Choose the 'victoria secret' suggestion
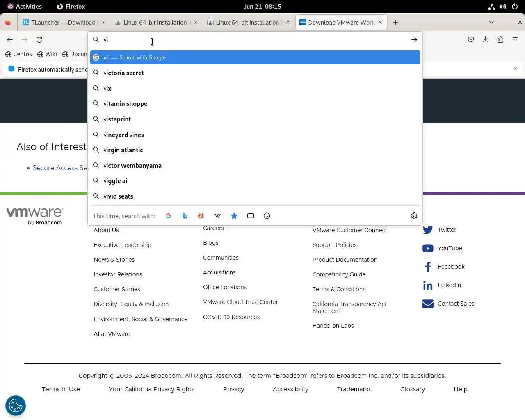The height and width of the screenshot is (420, 525). tap(255, 73)
